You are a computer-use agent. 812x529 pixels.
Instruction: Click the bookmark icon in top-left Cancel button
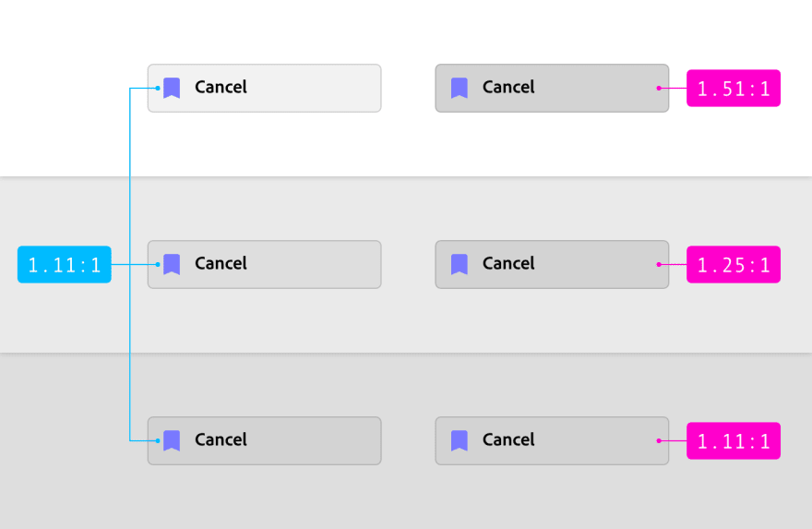tap(172, 88)
